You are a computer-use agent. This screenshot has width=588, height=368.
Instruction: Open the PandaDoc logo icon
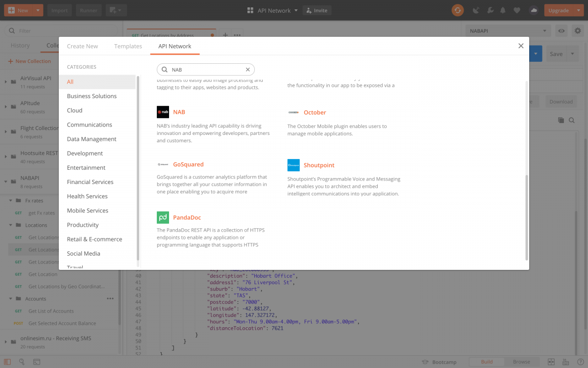163,217
